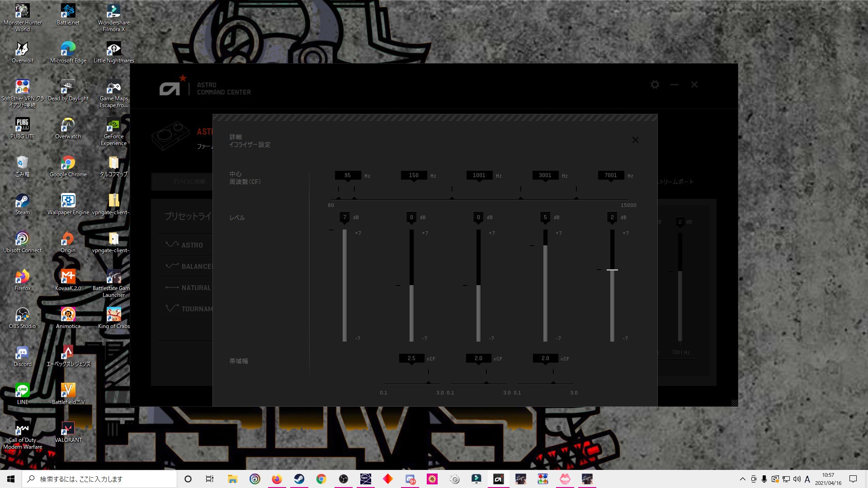
Task: Click the 7 dB level value box
Action: pyautogui.click(x=344, y=217)
